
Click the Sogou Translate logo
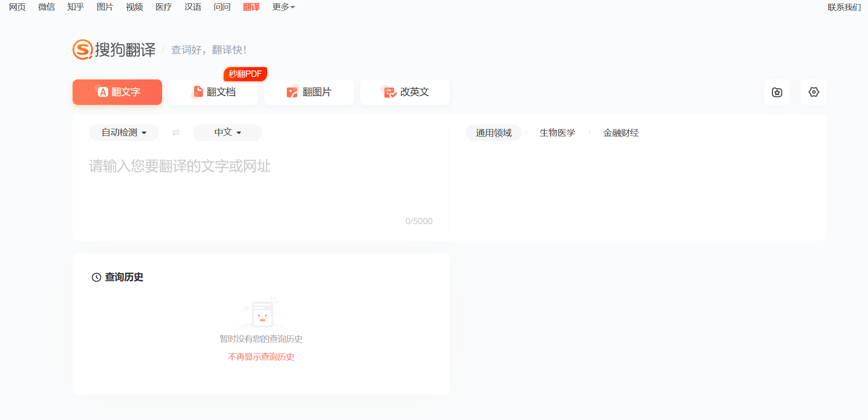click(114, 50)
